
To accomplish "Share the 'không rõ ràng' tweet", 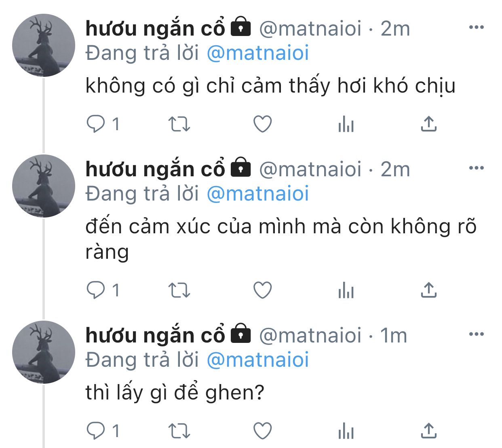I will click(x=429, y=290).
